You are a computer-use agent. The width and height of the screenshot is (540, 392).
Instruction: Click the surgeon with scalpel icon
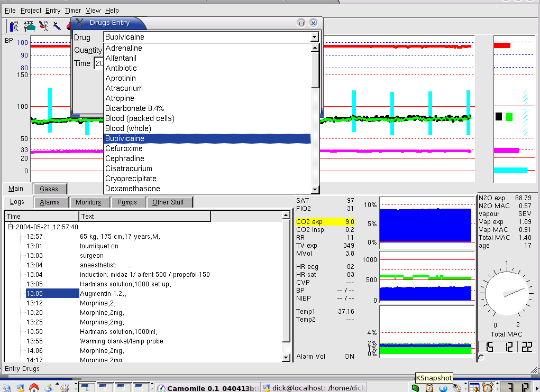pos(44,26)
